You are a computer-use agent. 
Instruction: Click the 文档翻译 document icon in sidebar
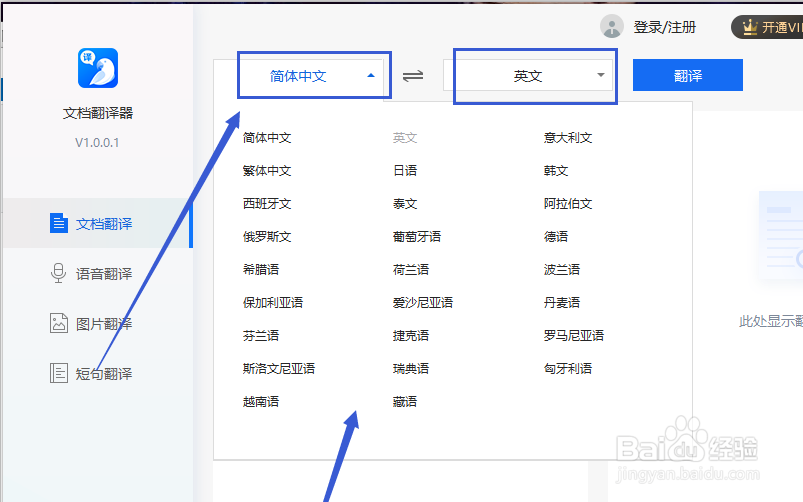click(59, 223)
